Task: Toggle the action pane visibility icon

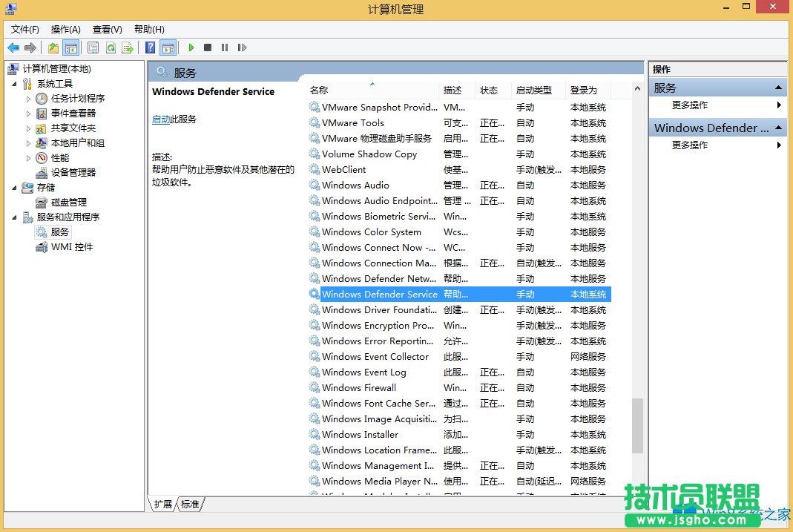Action: [168, 47]
